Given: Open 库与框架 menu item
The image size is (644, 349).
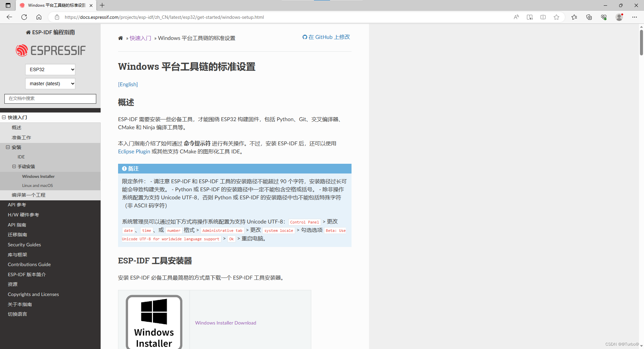Looking at the screenshot, I should click(17, 255).
